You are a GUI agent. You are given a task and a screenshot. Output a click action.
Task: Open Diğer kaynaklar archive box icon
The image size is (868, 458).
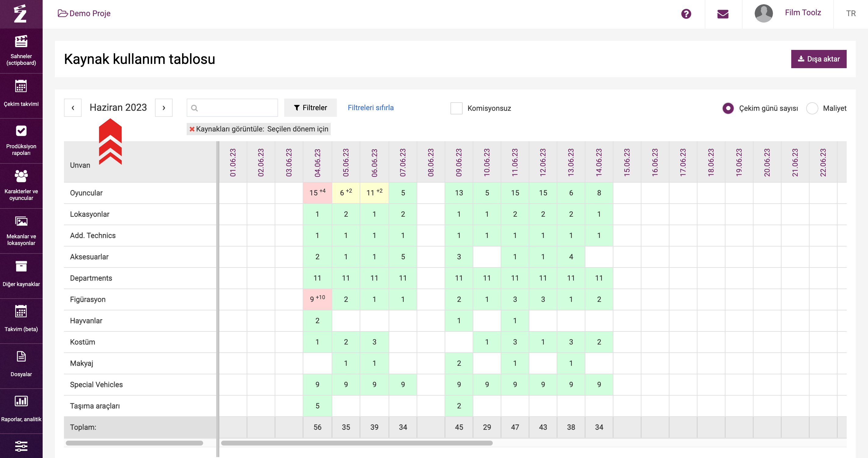click(x=21, y=266)
